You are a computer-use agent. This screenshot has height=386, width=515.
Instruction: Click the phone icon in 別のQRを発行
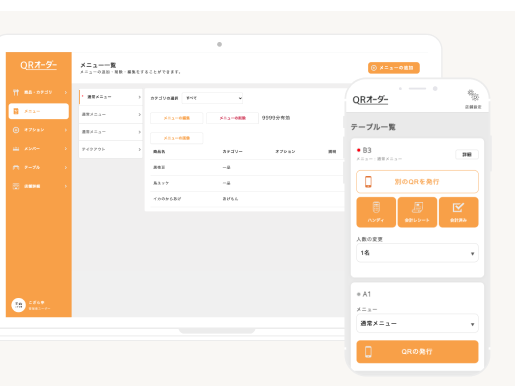tap(368, 182)
